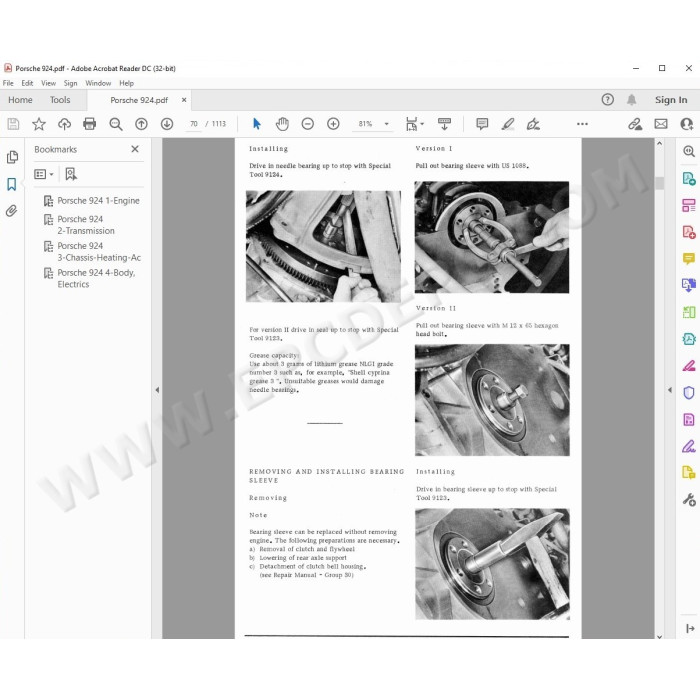Open the Help menu

click(126, 83)
